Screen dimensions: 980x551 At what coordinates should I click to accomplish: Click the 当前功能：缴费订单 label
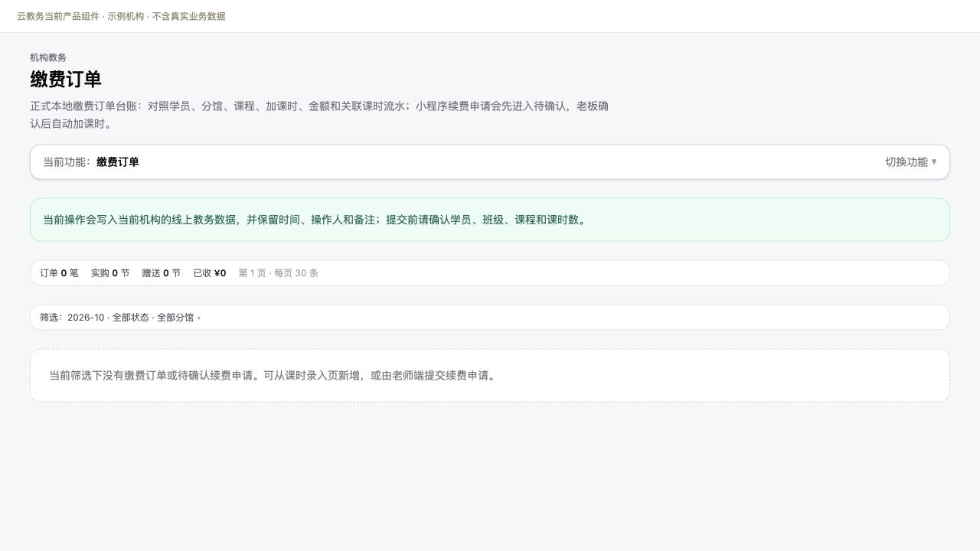point(91,162)
